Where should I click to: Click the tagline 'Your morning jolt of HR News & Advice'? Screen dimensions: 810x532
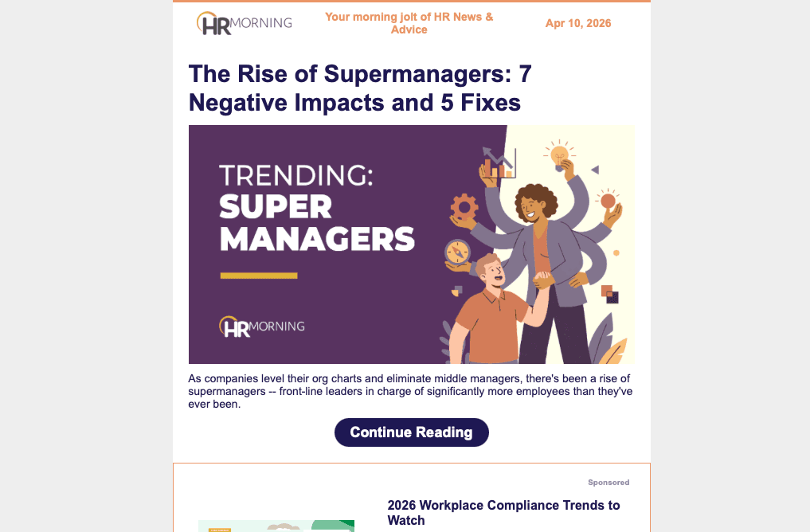[x=409, y=23]
